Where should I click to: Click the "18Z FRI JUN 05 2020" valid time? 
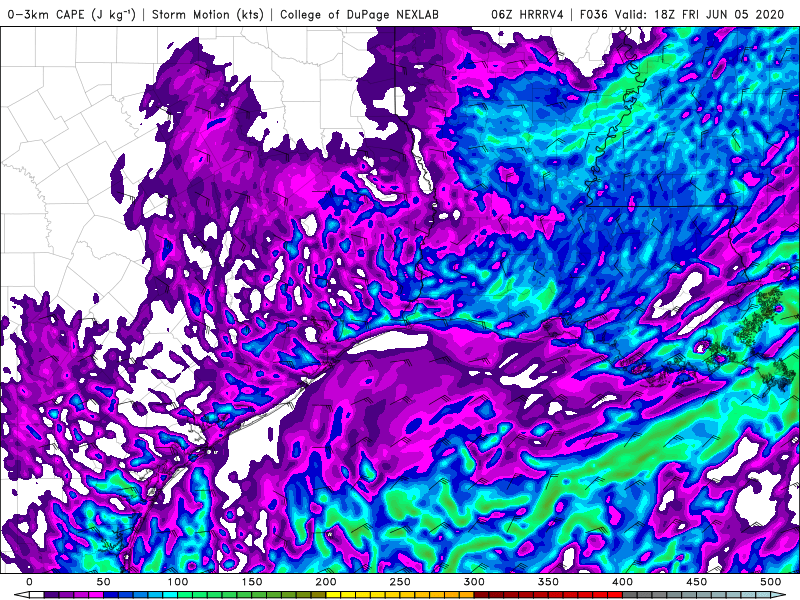719,14
